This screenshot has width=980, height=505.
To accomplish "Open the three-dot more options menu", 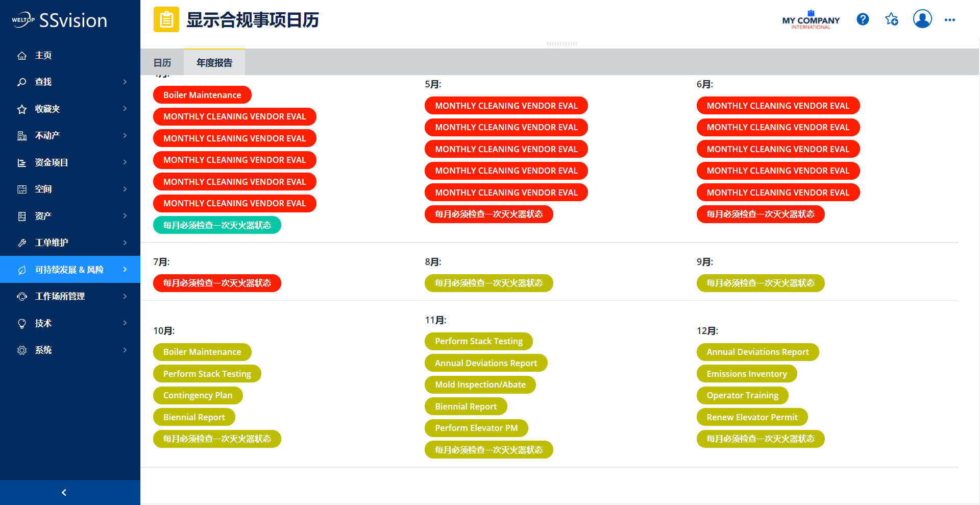I will pos(949,20).
